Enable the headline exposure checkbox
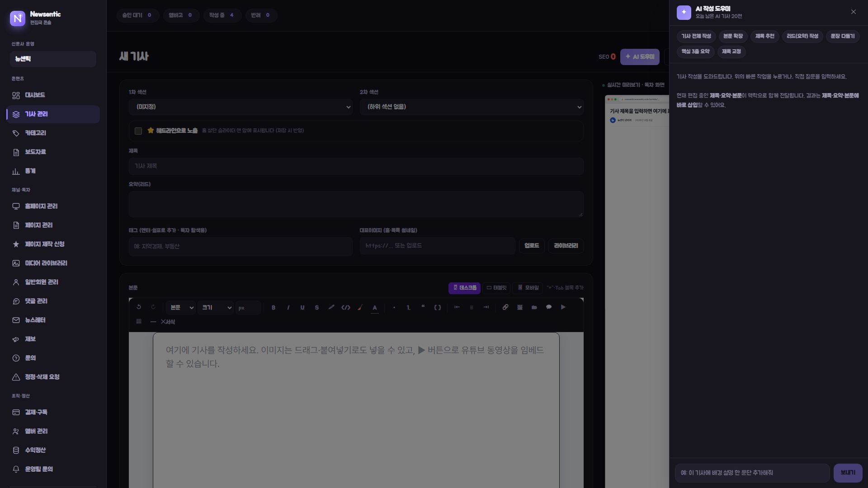 pos(138,131)
